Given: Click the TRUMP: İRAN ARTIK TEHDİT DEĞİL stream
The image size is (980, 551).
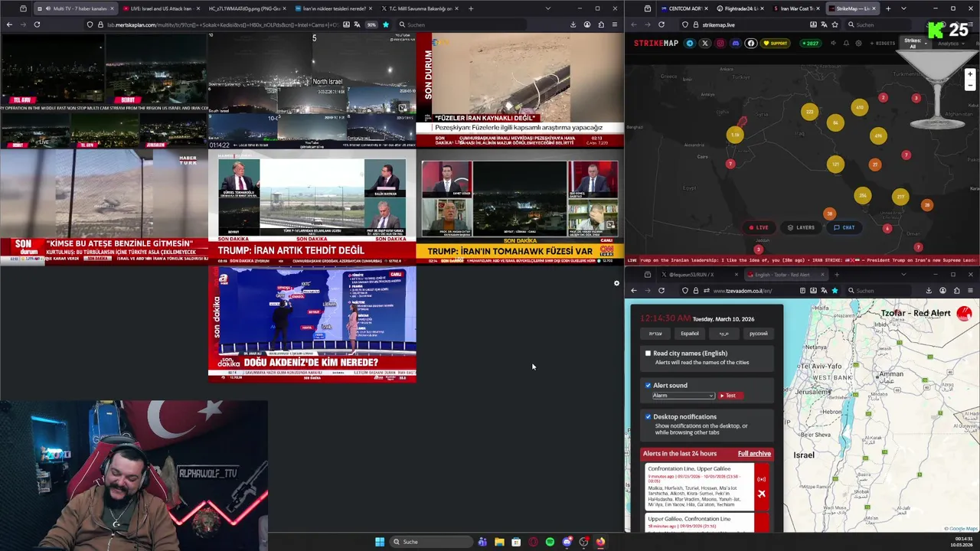Looking at the screenshot, I should (312, 207).
